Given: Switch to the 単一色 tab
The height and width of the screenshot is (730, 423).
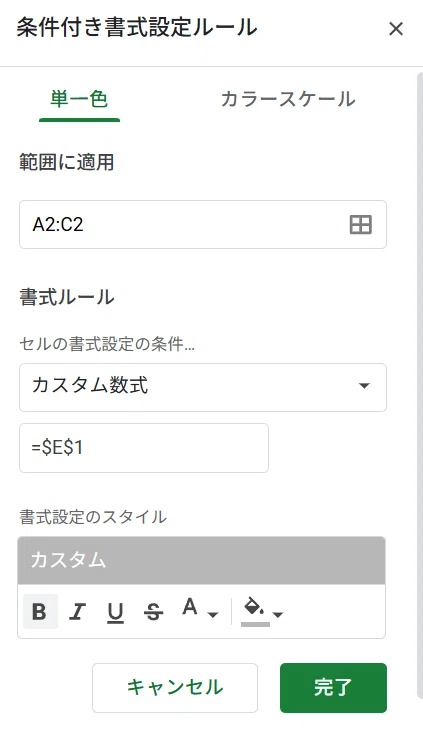Looking at the screenshot, I should [80, 100].
